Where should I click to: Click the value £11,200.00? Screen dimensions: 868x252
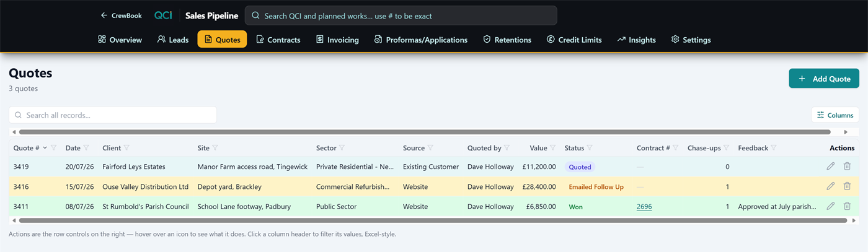(x=539, y=167)
